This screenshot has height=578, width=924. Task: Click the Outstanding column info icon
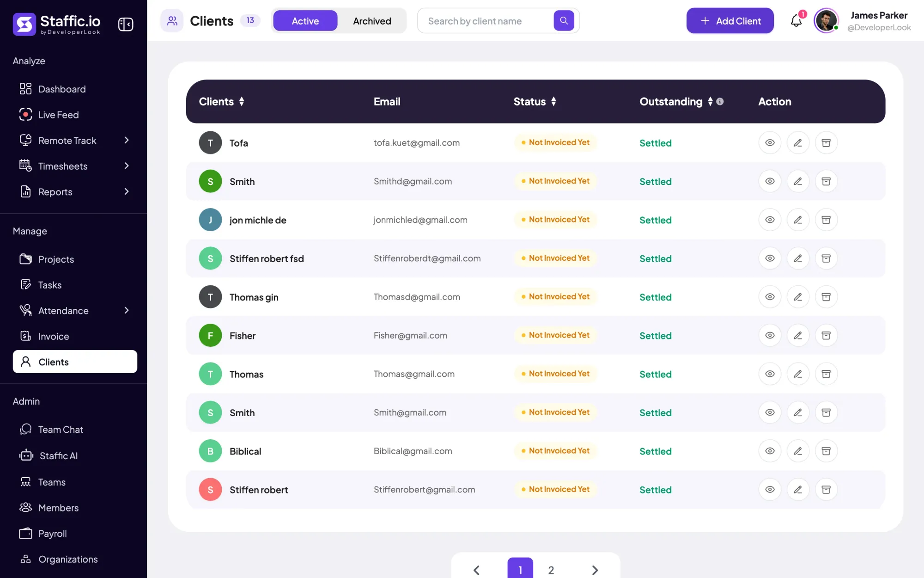(720, 101)
